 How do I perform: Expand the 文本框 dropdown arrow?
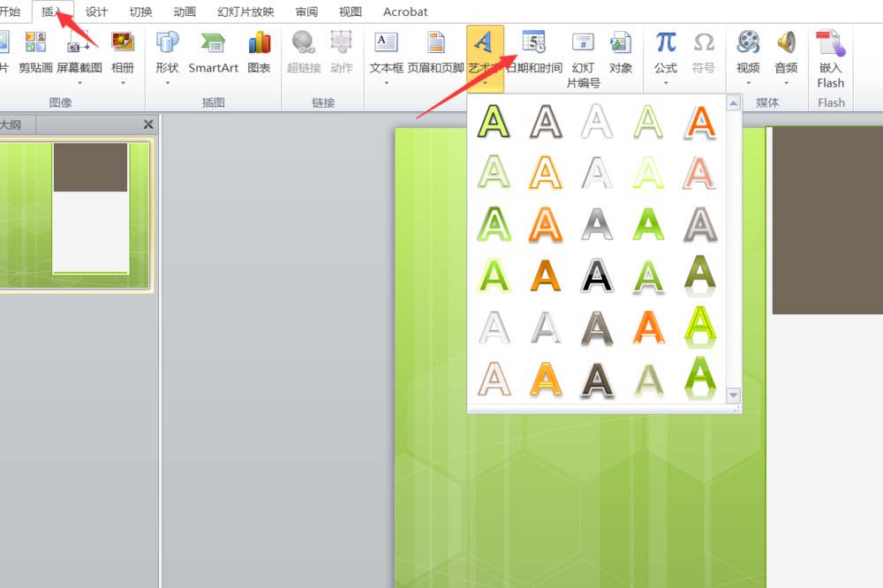tap(387, 83)
